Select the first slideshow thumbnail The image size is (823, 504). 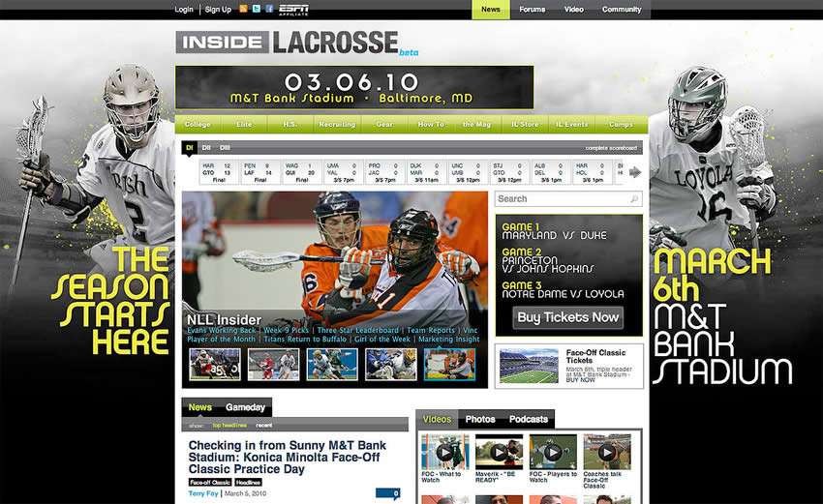[x=215, y=364]
